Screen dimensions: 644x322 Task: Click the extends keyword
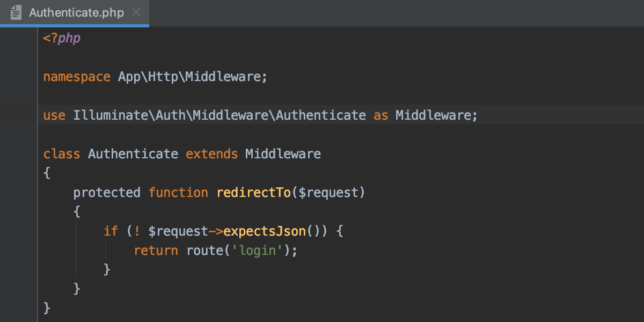coord(211,153)
